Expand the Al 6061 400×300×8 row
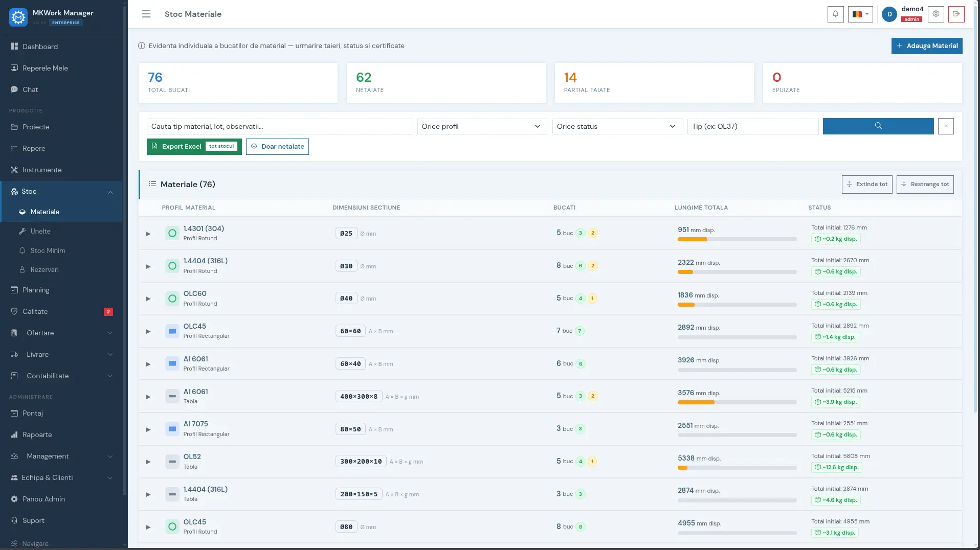 pos(148,397)
